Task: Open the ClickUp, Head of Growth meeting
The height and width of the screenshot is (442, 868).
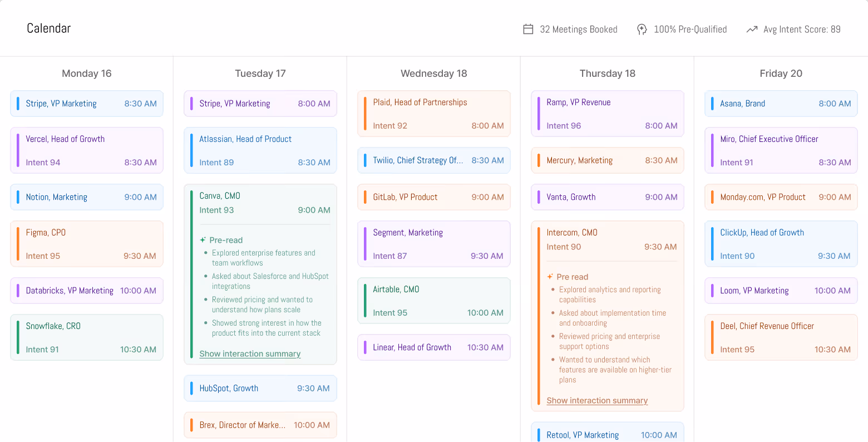Action: pos(781,244)
